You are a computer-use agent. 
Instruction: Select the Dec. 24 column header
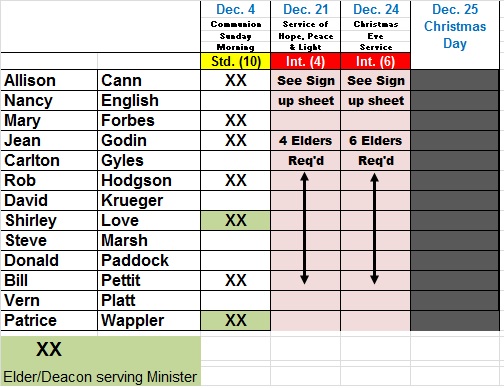375,9
